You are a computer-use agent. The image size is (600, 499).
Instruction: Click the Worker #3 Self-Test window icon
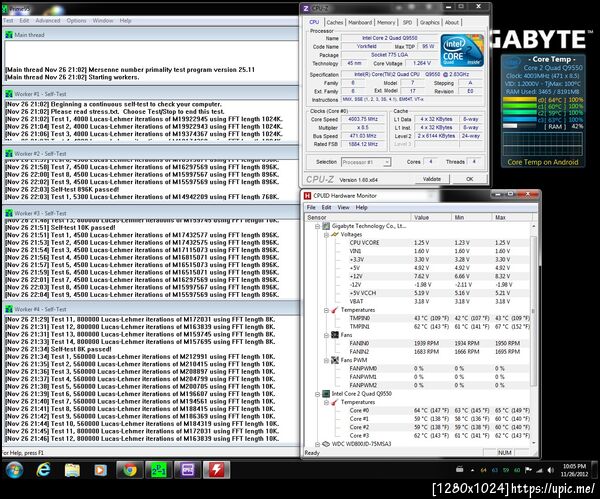click(9, 213)
